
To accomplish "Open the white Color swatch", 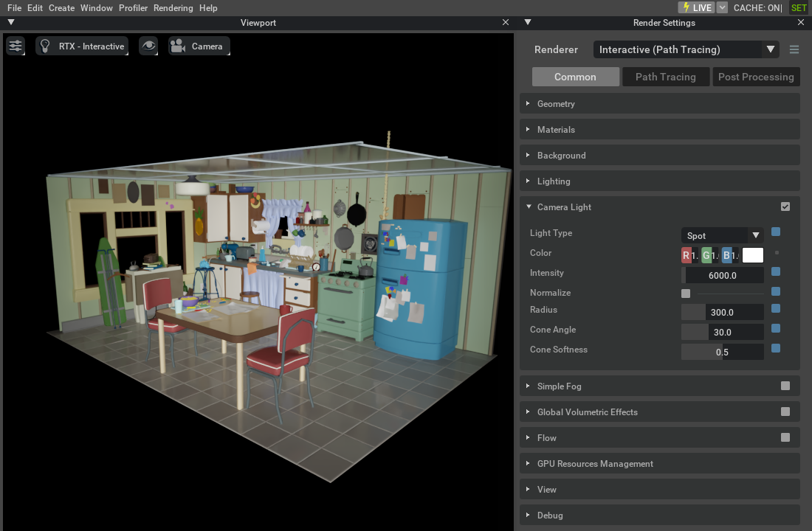I will 753,255.
